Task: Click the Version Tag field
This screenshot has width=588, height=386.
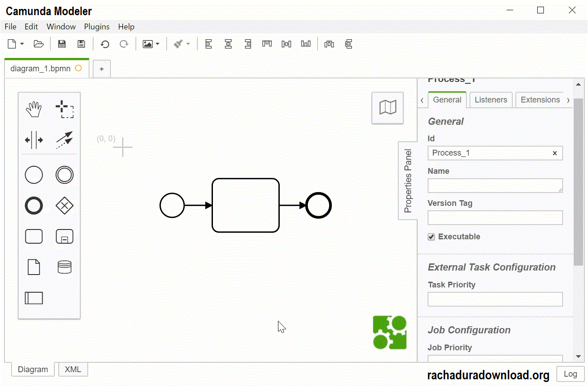Action: coord(495,218)
